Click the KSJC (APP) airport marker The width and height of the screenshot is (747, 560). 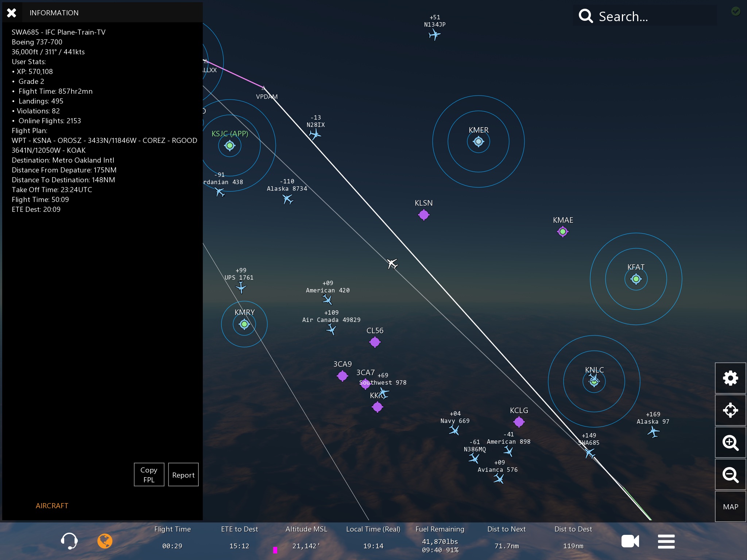(x=230, y=145)
